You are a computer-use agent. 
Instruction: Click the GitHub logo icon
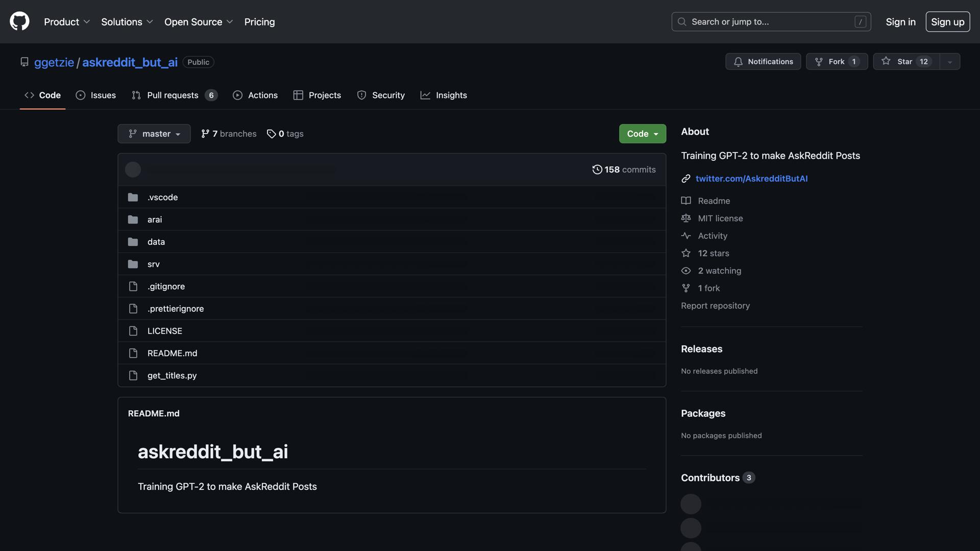(19, 21)
